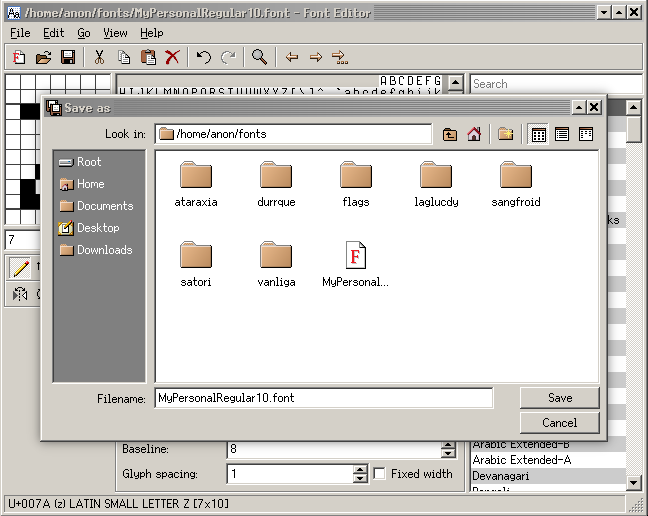Cancel the Save as dialog
Viewport: 648px width, 516px height.
[x=559, y=423]
